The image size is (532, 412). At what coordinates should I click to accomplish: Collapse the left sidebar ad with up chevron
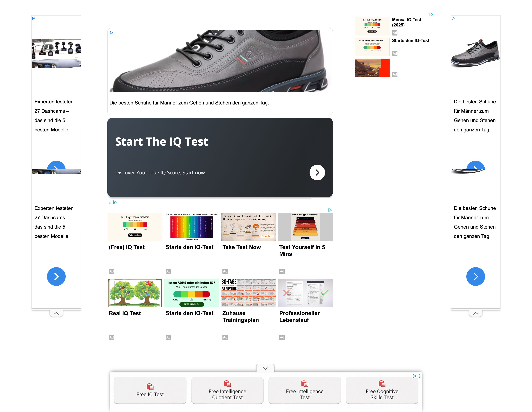[56, 313]
